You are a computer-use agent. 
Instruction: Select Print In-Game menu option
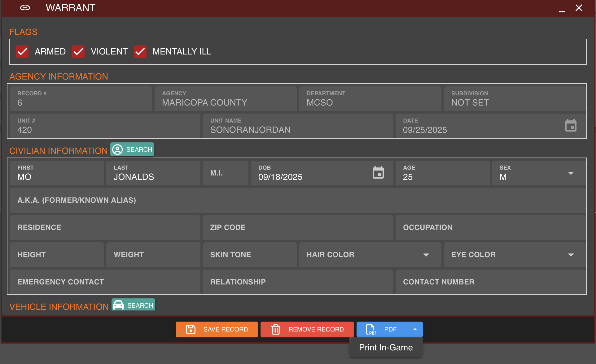[386, 347]
